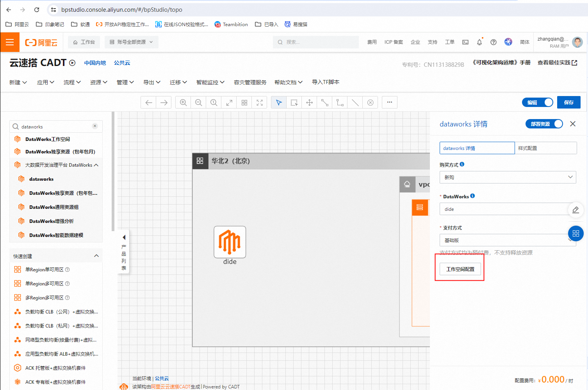This screenshot has width=588, height=390.
Task: Open the 应用 menu
Action: (46, 82)
